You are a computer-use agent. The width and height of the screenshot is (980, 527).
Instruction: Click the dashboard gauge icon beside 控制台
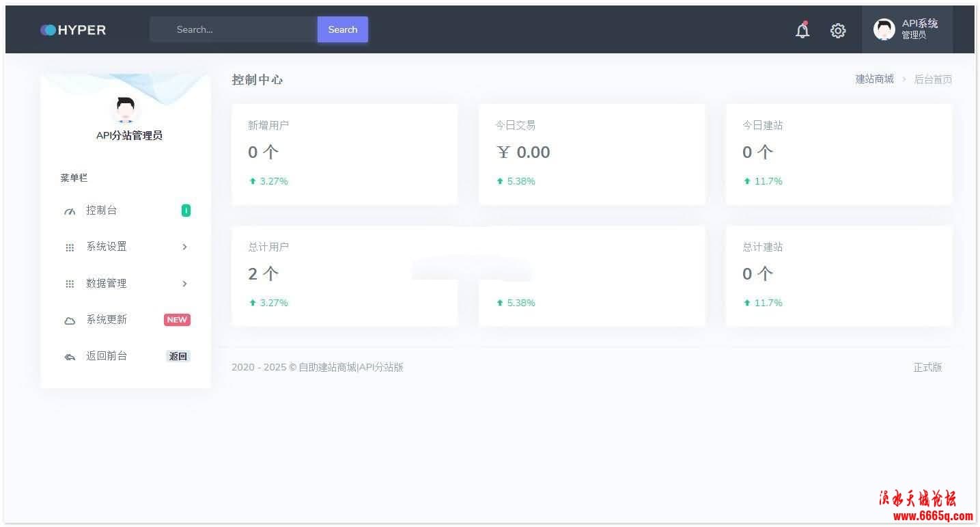70,211
